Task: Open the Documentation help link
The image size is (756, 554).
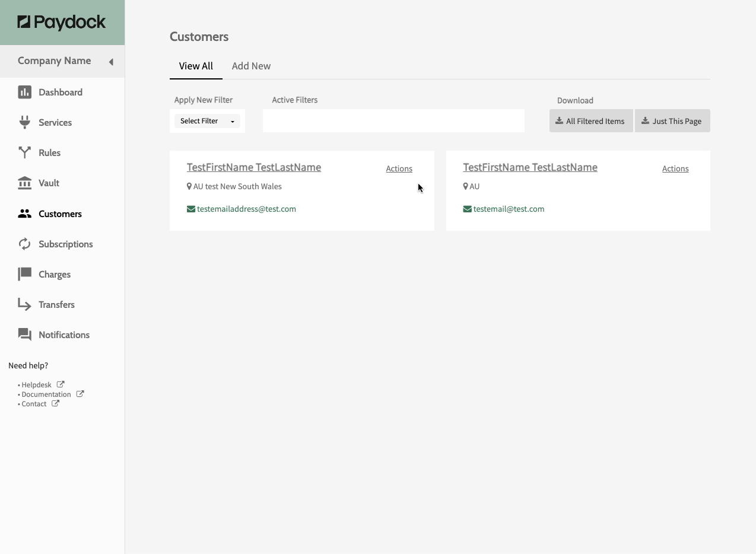Action: point(46,394)
